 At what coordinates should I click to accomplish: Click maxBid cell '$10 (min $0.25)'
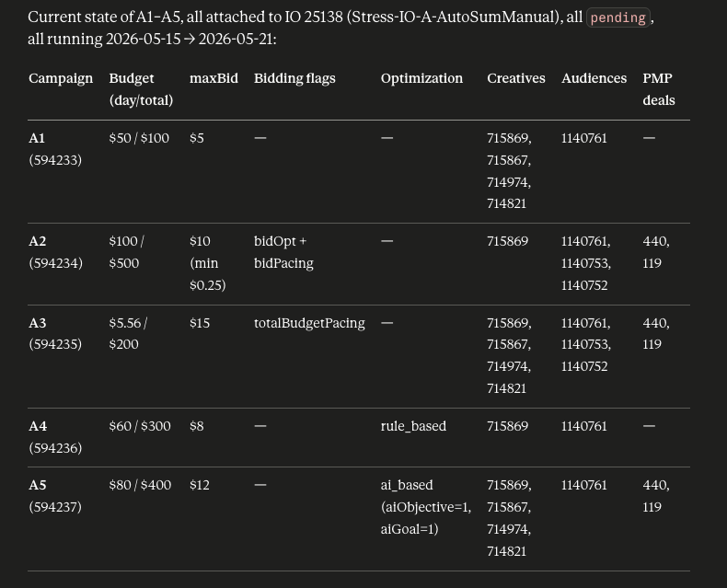(x=208, y=263)
